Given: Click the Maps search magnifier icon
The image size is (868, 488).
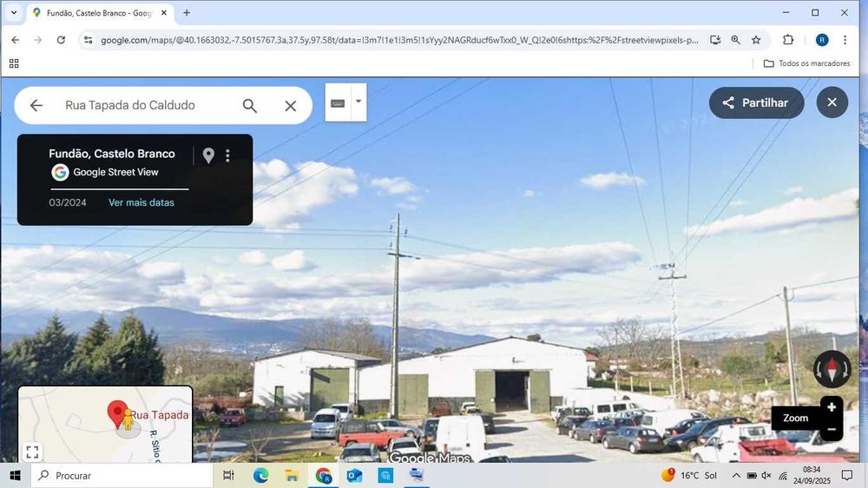Looking at the screenshot, I should [250, 106].
